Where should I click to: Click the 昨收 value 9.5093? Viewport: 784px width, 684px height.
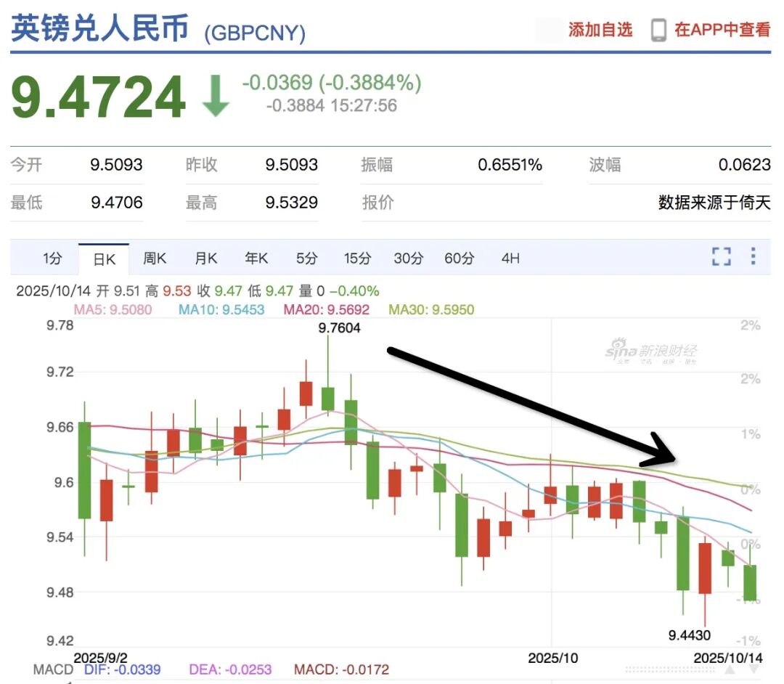292,165
